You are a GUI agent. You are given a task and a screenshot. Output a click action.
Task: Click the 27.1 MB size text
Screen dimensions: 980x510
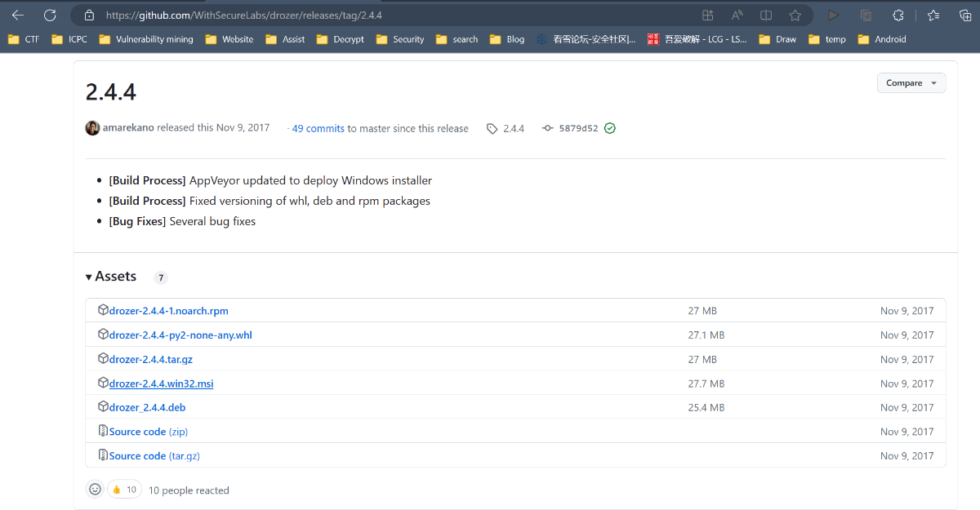(x=706, y=335)
